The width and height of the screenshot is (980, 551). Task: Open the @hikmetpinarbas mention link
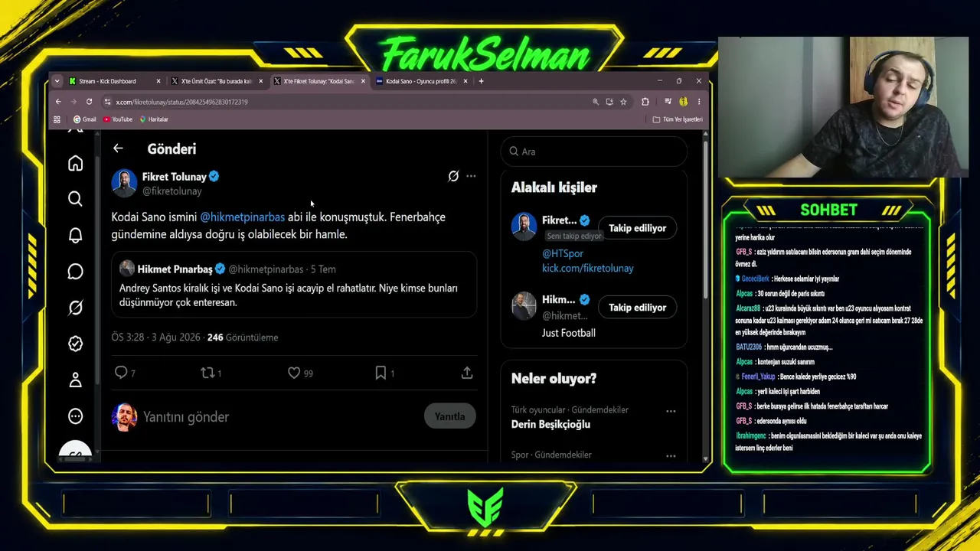pos(242,217)
